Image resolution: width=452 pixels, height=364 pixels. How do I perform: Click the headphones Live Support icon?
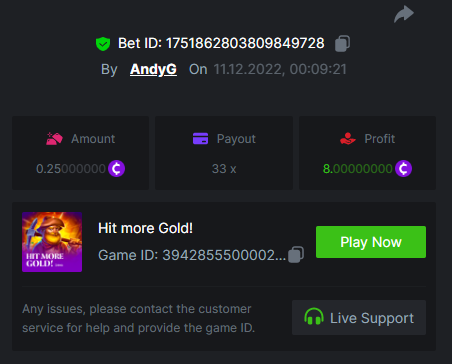coord(314,317)
